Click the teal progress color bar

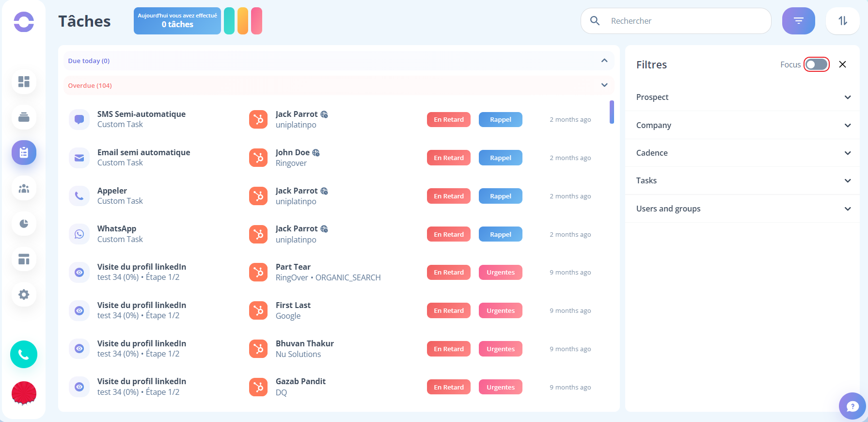coord(229,21)
